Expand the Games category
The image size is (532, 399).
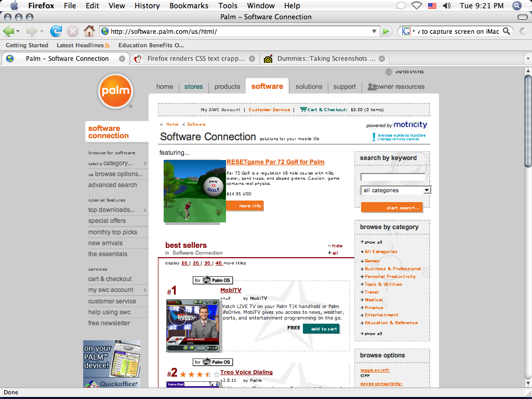click(x=362, y=261)
